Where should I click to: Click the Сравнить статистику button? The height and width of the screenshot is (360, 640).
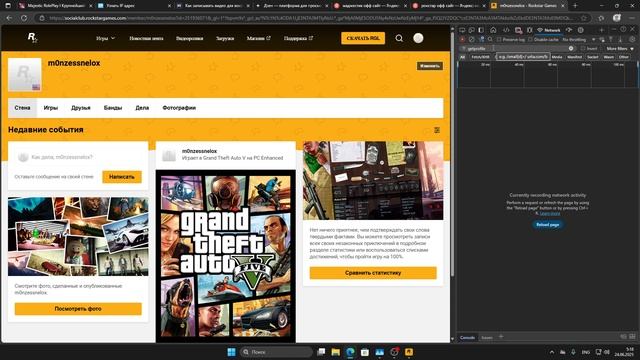[373, 273]
